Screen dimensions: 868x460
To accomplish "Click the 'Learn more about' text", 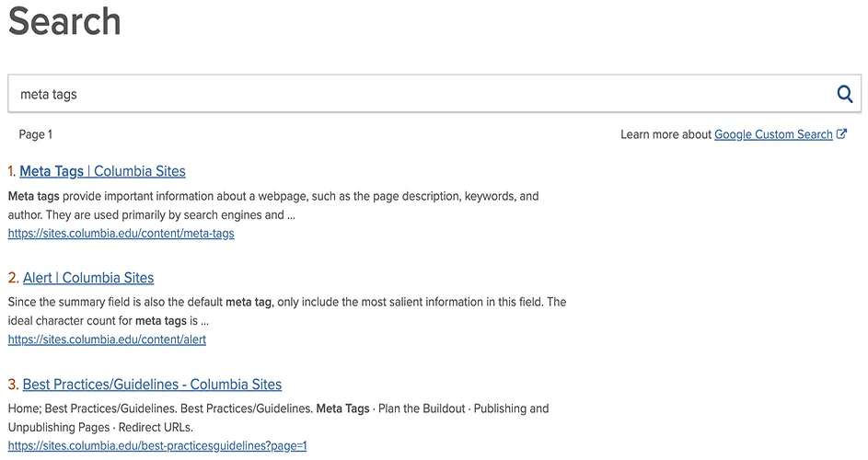I will tap(665, 134).
